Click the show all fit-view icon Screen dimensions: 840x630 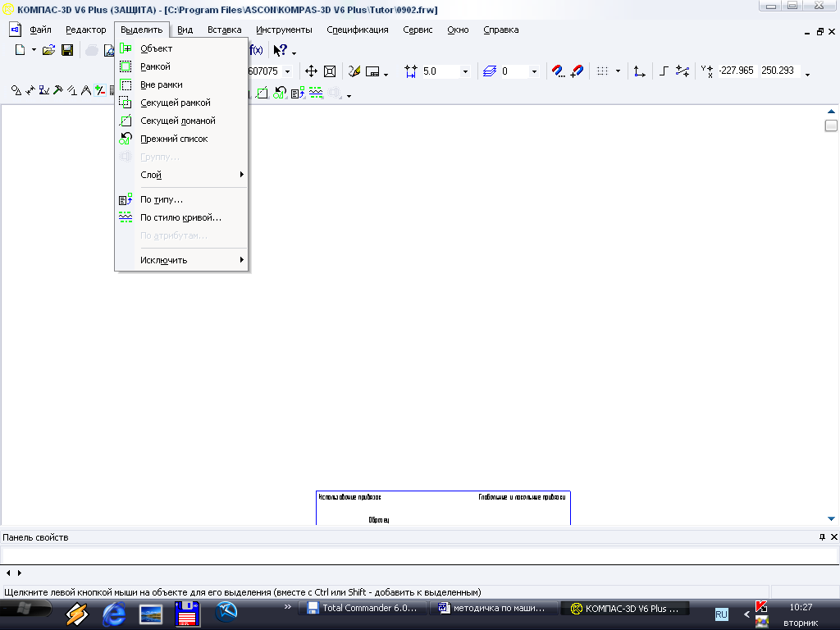[x=330, y=71]
